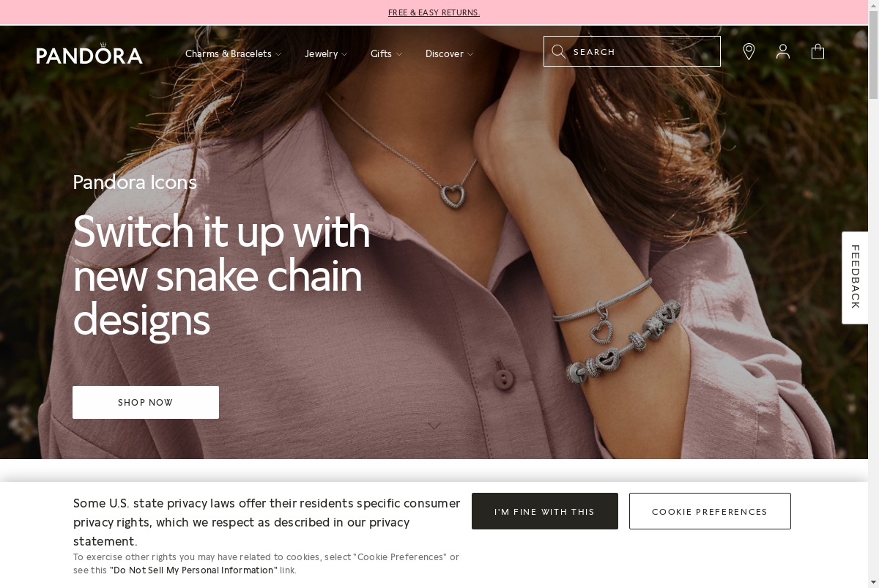Screen dimensions: 879x588
Task: Click the Search input field
Action: coord(632,51)
